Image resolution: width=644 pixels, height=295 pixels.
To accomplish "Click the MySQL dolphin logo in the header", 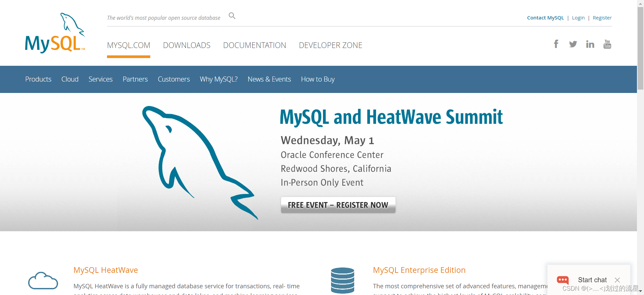I will 55,33.
